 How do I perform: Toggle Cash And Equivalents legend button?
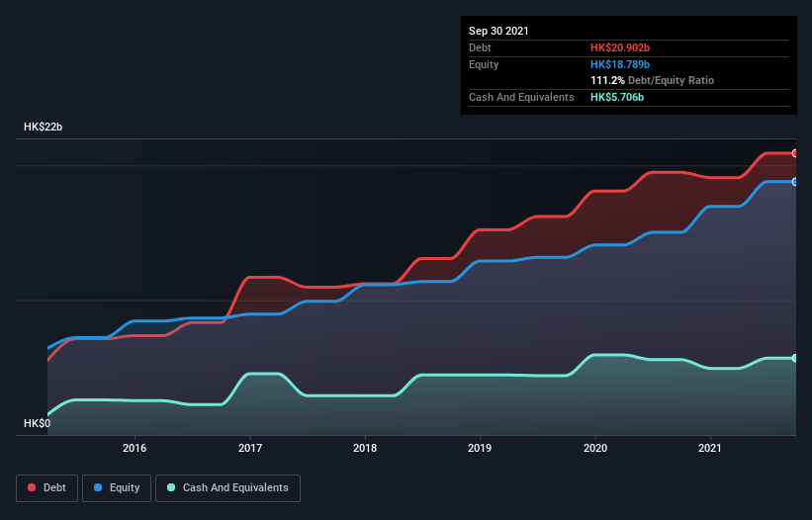(x=227, y=488)
